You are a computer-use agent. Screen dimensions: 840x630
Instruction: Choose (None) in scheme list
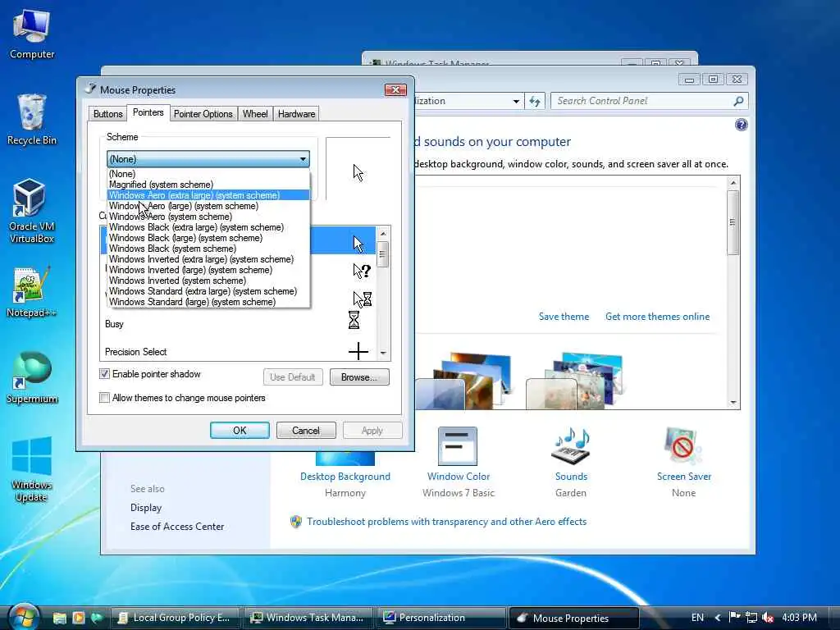coord(208,174)
